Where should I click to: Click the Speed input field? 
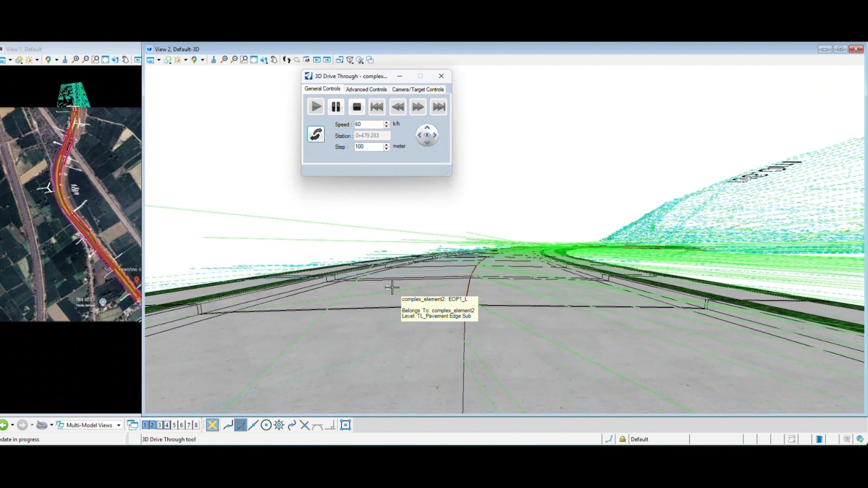click(x=369, y=124)
